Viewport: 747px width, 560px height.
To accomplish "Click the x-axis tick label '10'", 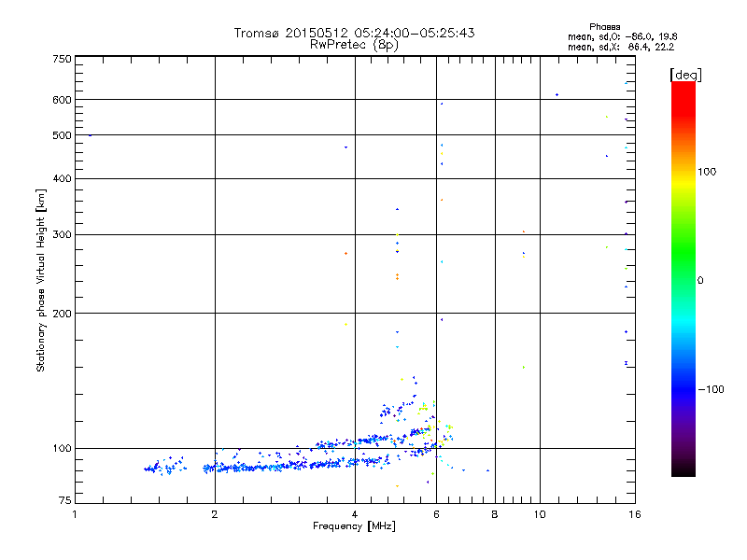I will pyautogui.click(x=540, y=514).
